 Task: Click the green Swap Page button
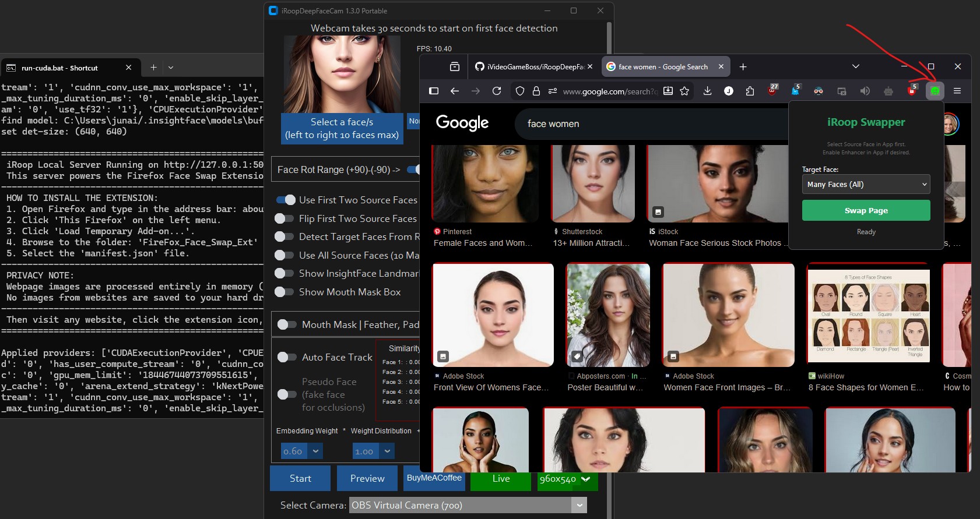(866, 210)
